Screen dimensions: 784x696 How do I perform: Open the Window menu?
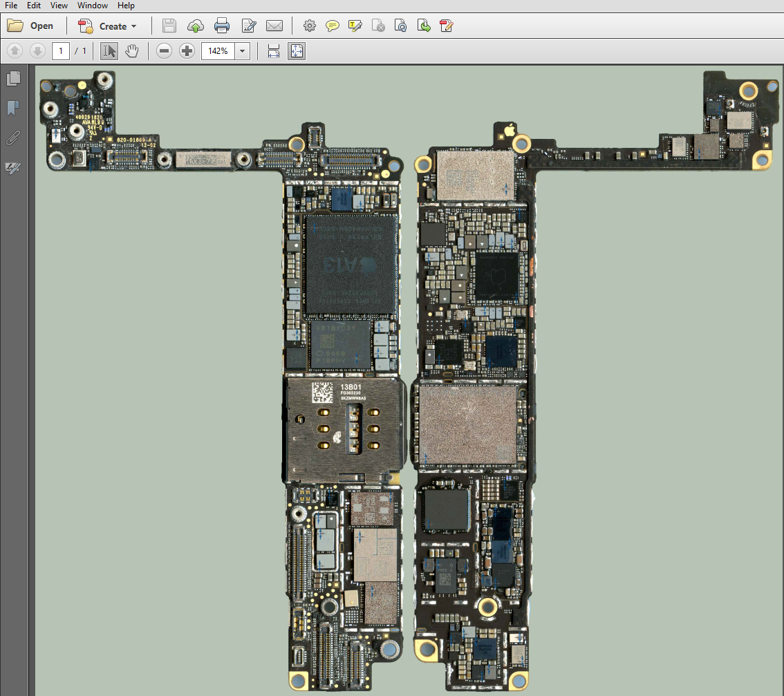[x=93, y=6]
